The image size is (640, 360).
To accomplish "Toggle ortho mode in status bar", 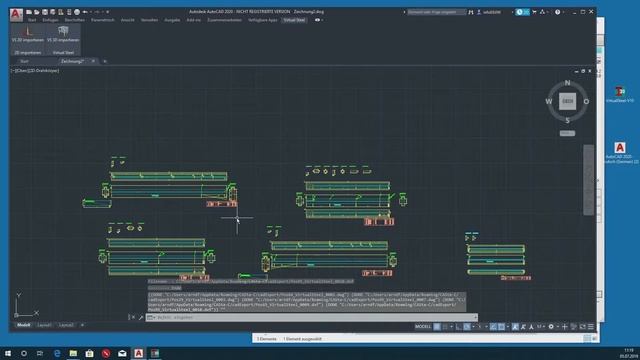I will pos(459,327).
